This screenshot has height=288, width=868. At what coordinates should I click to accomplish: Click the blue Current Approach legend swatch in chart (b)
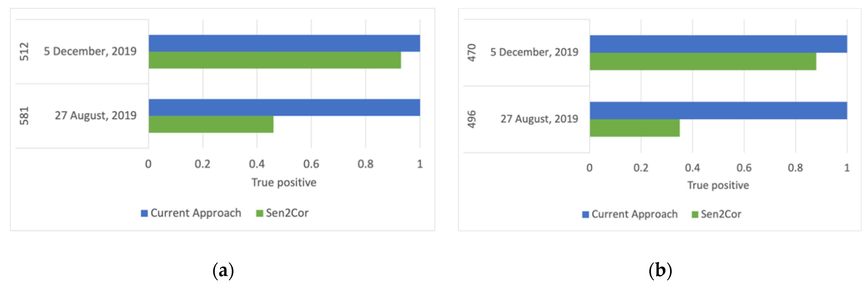tap(586, 214)
